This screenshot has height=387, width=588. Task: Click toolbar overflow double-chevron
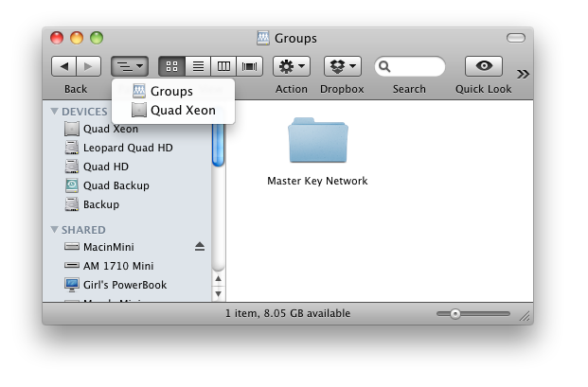point(523,73)
